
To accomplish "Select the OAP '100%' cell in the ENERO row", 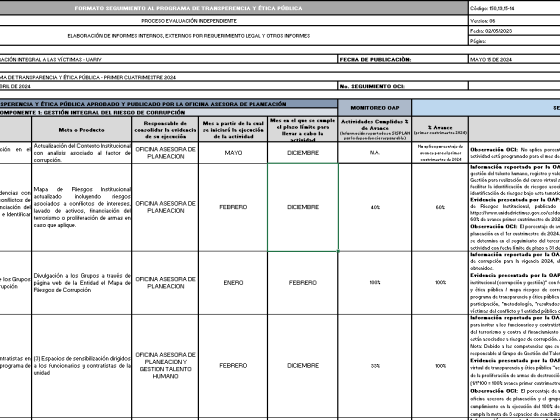I will click(375, 283).
